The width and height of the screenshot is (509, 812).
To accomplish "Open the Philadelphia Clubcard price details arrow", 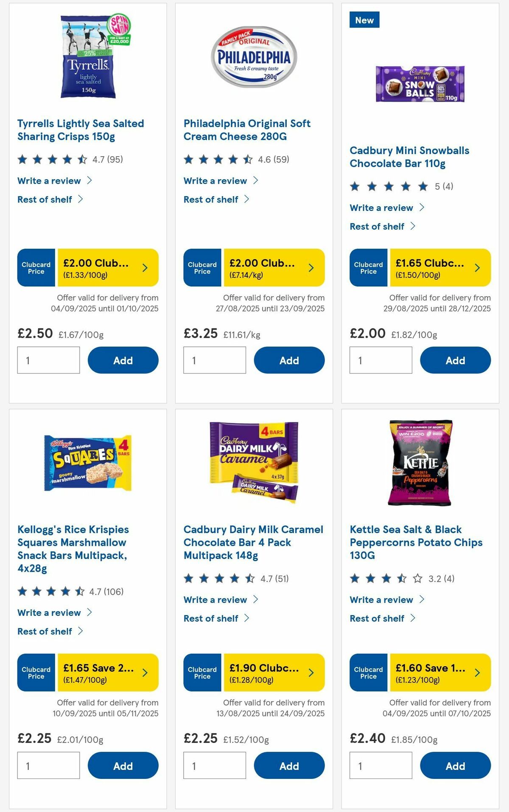I will (311, 268).
